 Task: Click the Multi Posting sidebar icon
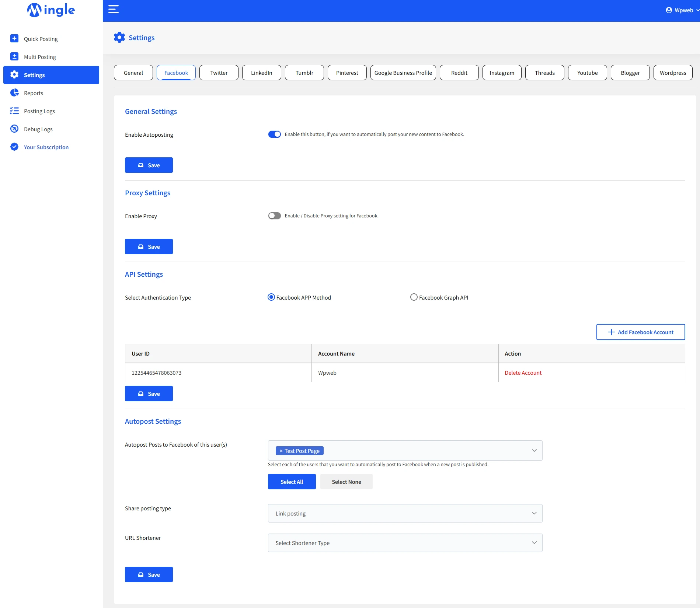coord(14,57)
